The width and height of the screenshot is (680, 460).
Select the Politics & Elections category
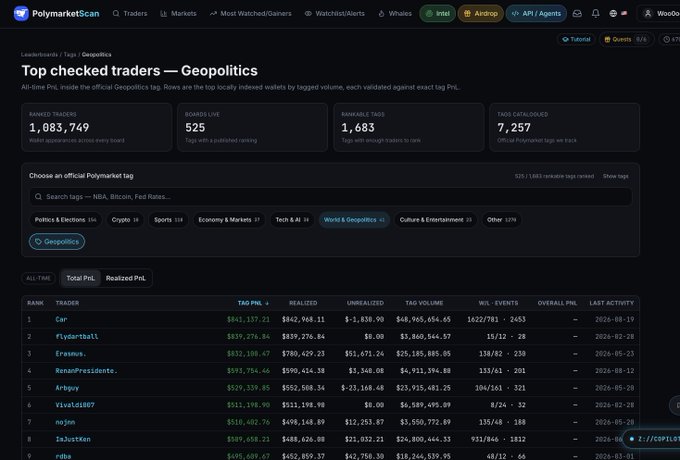coord(65,220)
